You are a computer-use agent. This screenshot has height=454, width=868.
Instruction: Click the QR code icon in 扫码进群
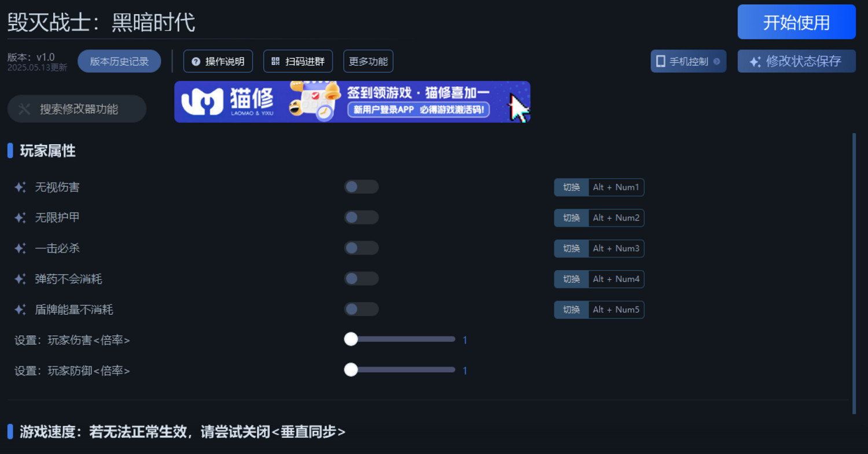pyautogui.click(x=274, y=61)
